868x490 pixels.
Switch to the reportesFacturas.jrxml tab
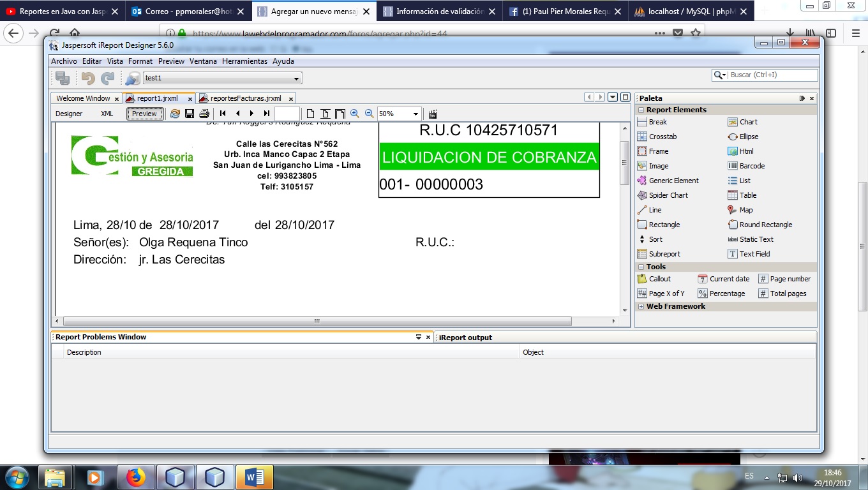click(246, 98)
